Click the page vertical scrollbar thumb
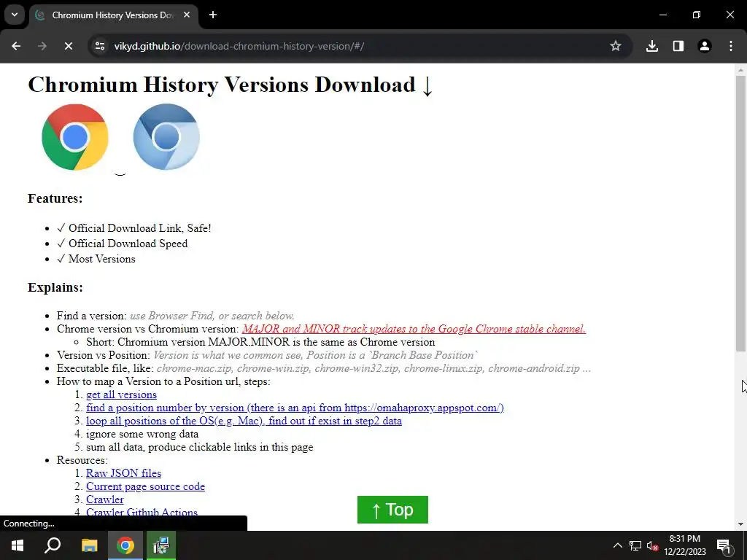The image size is (747, 560). 740,214
